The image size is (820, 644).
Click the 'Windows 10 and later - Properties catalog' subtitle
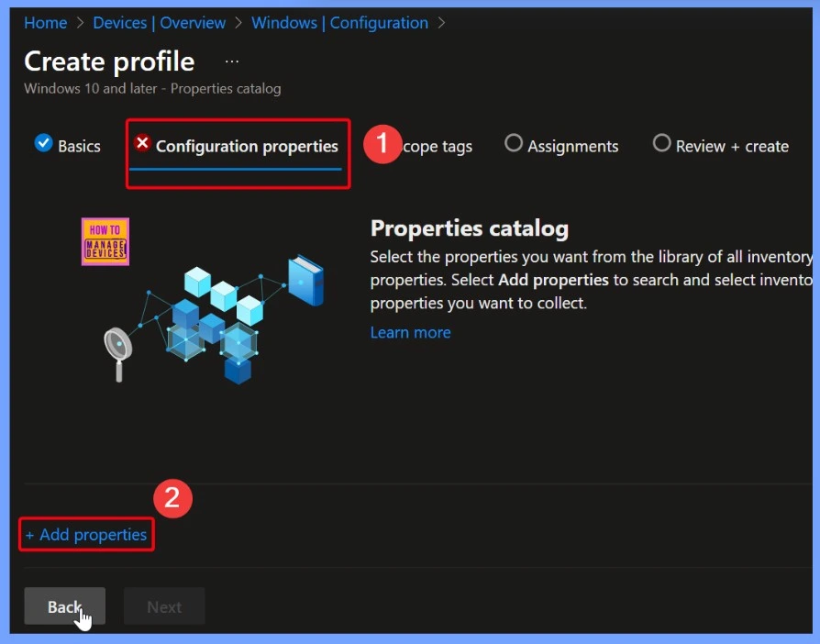[x=152, y=89]
